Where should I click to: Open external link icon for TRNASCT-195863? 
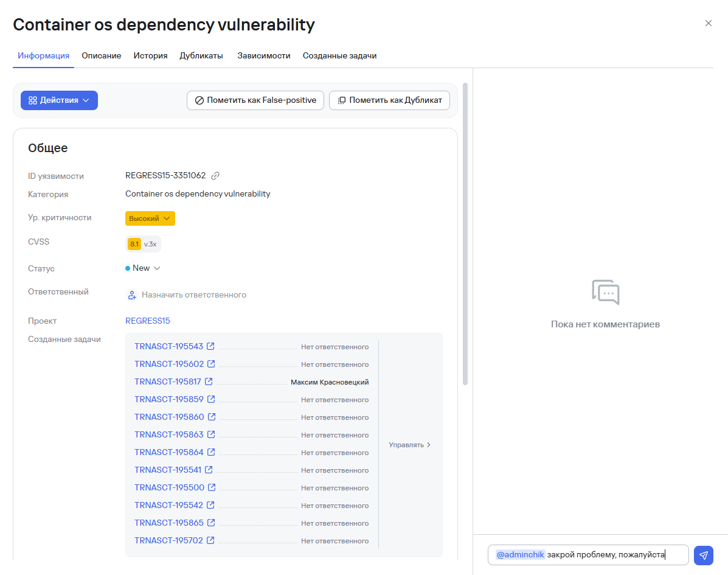click(x=211, y=434)
